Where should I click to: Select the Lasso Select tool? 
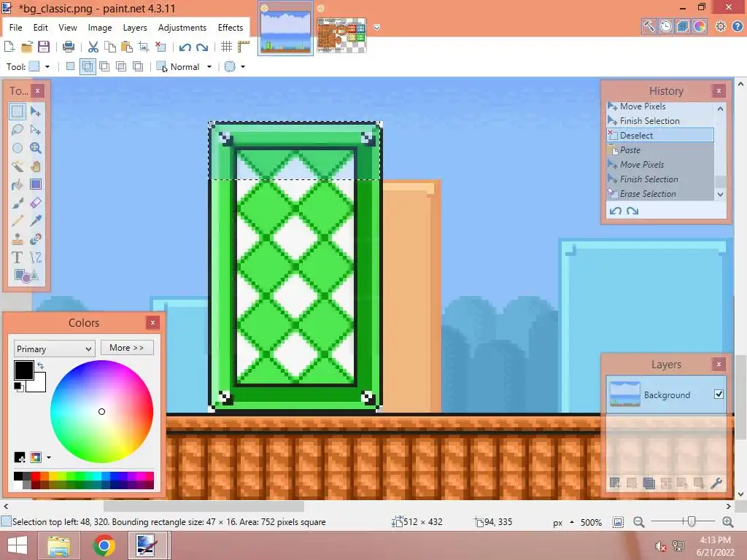[18, 130]
